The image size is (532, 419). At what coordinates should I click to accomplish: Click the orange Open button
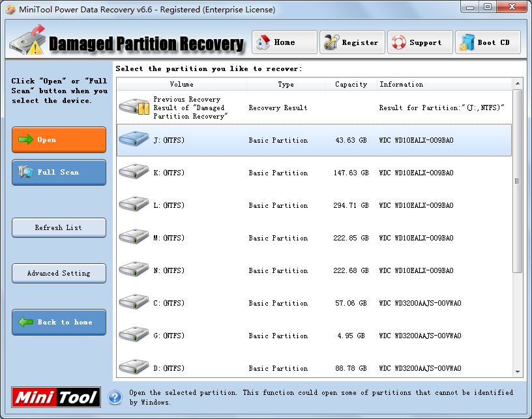click(59, 139)
